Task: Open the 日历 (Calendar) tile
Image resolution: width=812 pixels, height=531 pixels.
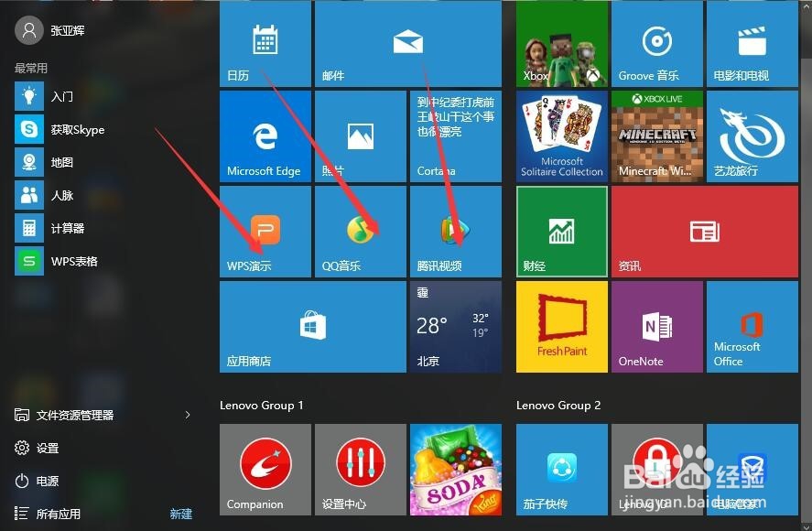Action: (x=265, y=43)
